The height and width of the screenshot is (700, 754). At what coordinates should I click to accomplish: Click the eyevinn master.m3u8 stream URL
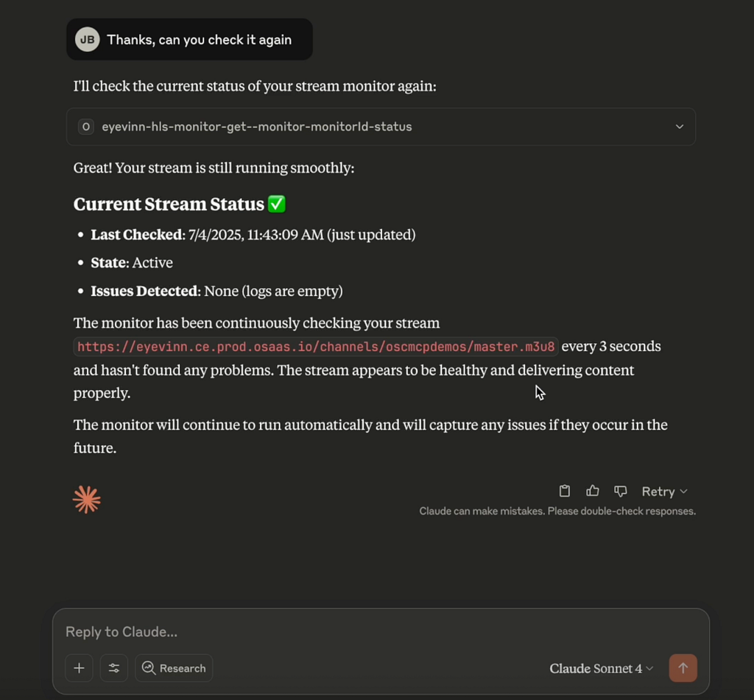pyautogui.click(x=315, y=347)
